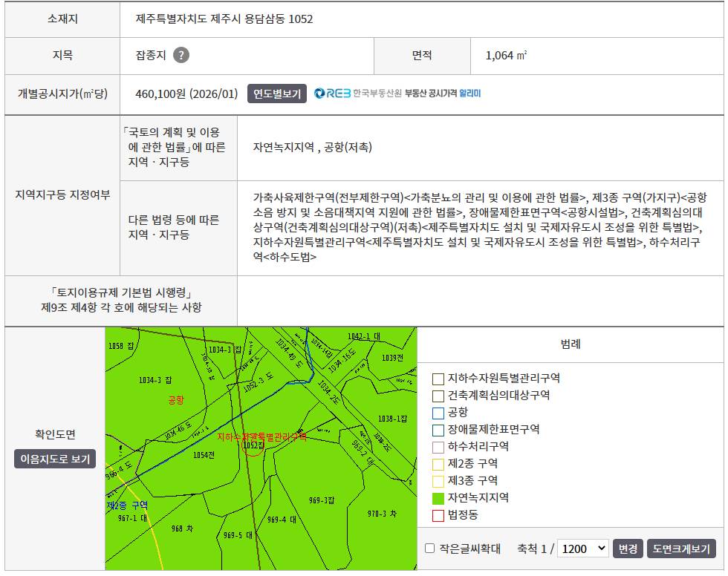Open 부동산 공시가격 알리미 link
The width and height of the screenshot is (728, 576).
(443, 94)
